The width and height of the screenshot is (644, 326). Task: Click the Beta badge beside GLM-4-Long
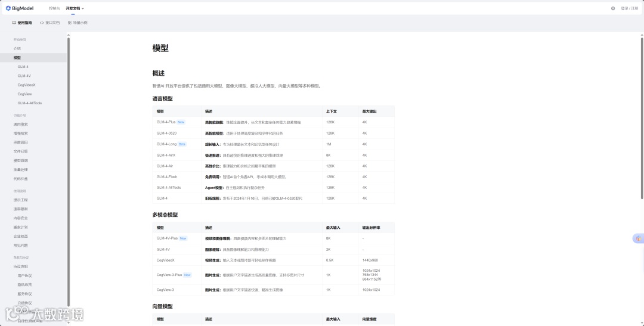point(182,144)
